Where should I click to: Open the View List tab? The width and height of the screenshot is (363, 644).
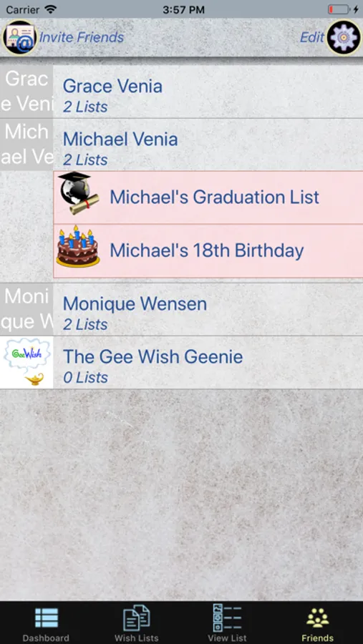coord(227,623)
